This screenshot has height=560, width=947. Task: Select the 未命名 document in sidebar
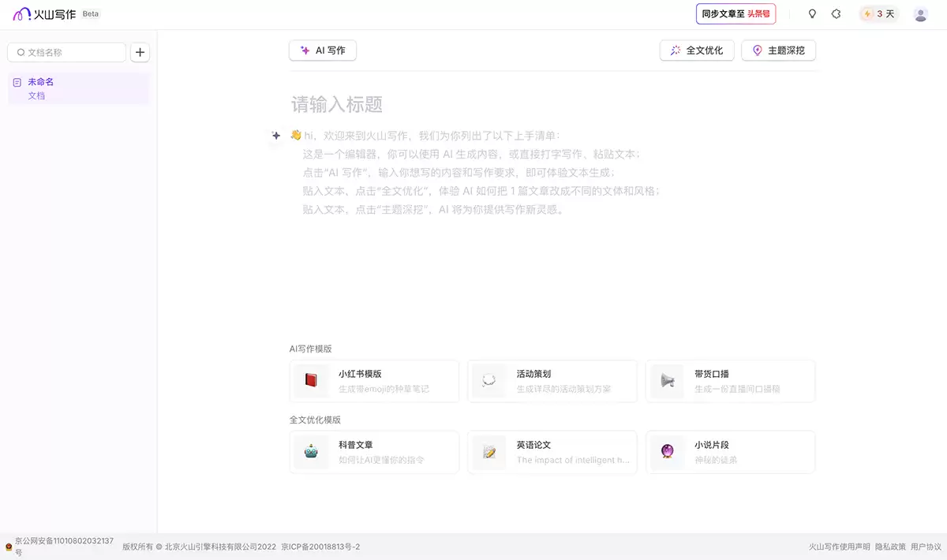pos(78,88)
